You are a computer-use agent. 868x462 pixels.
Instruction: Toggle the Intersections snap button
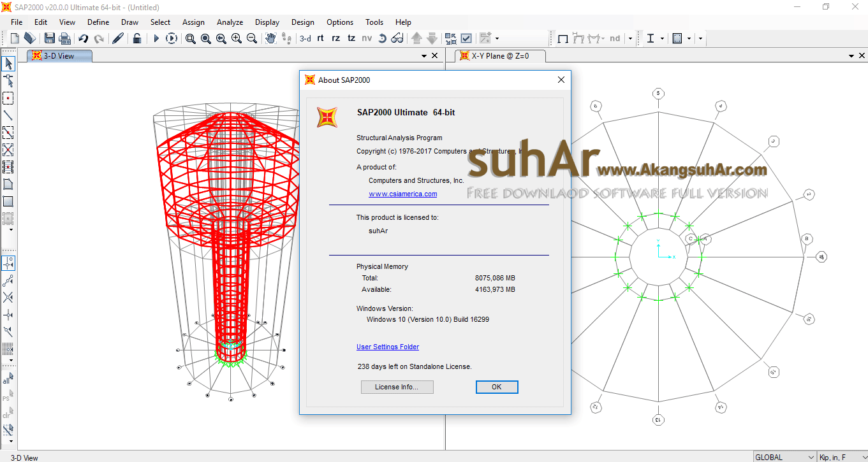pos(8,297)
